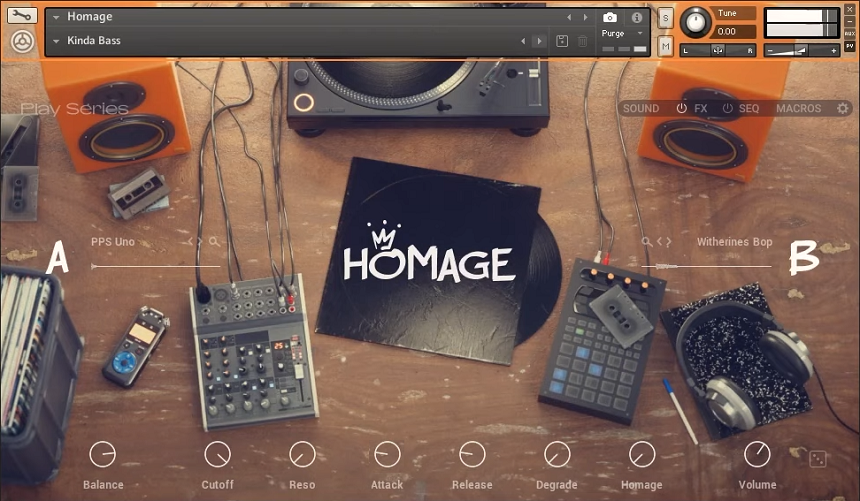
Task: Click the Tune knob in header
Action: coord(695,22)
